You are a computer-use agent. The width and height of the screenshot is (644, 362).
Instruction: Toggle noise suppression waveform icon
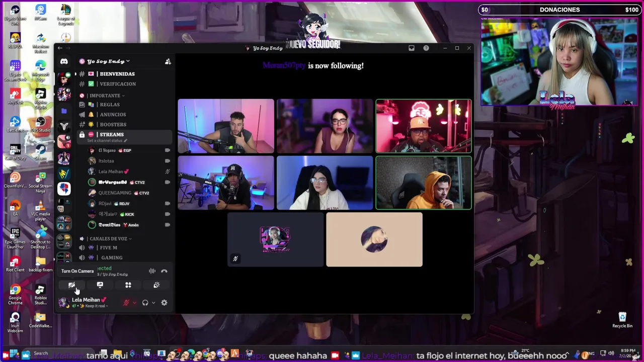coord(152,271)
